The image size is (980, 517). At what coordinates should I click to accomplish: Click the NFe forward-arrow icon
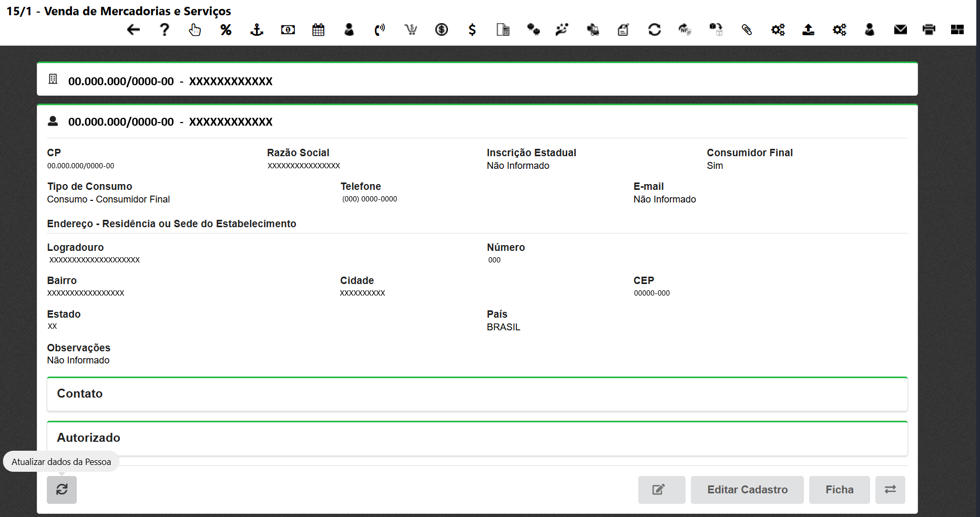[685, 30]
